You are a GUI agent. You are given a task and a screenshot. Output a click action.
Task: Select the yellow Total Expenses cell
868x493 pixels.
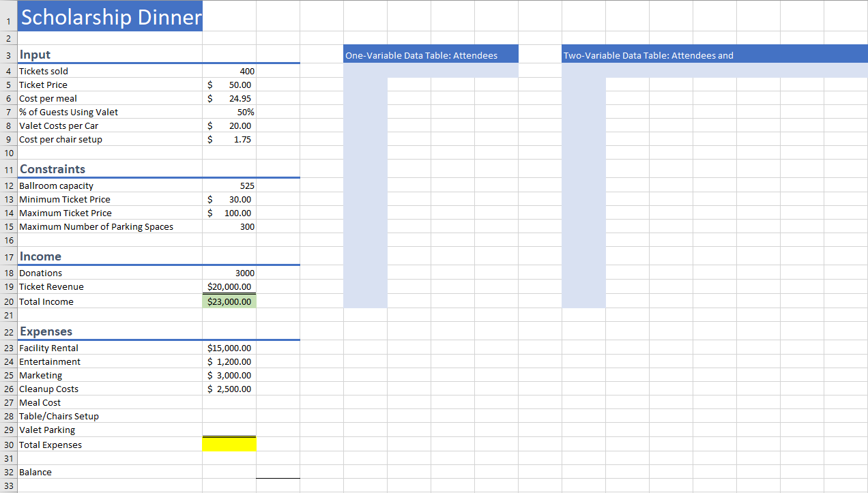pos(229,443)
